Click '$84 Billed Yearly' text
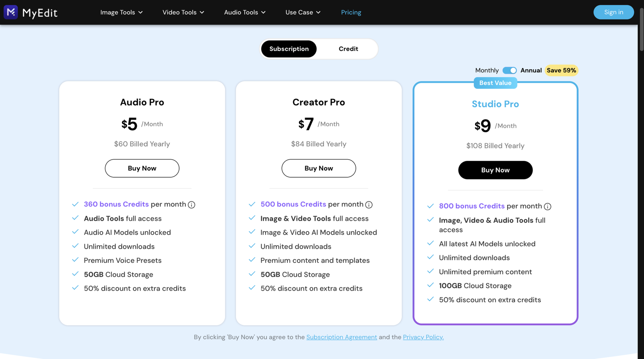The width and height of the screenshot is (644, 359). [319, 144]
